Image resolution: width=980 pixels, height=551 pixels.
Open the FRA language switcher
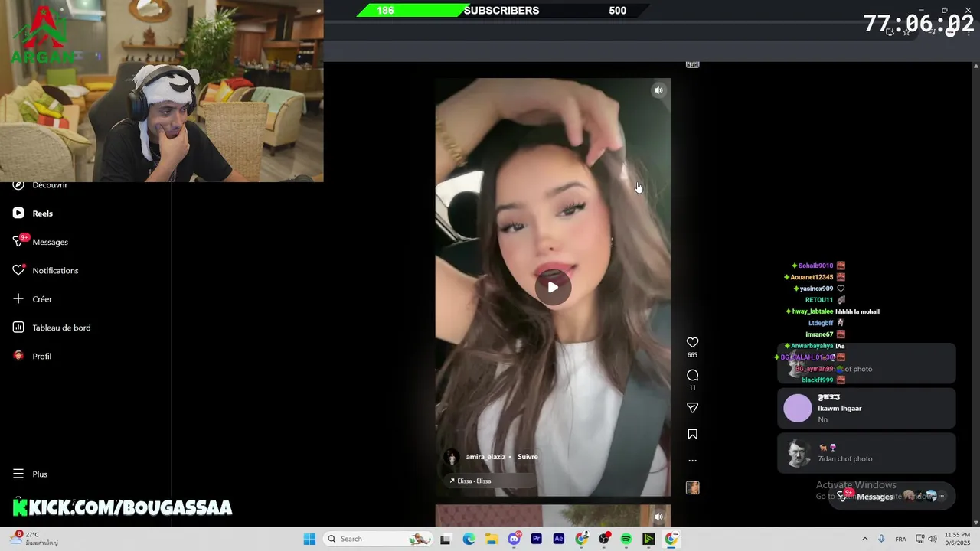point(901,539)
